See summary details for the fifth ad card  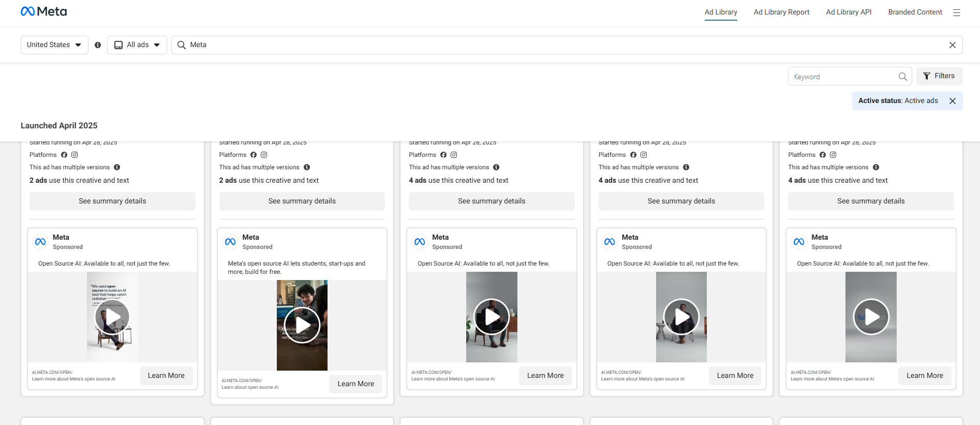(x=871, y=201)
